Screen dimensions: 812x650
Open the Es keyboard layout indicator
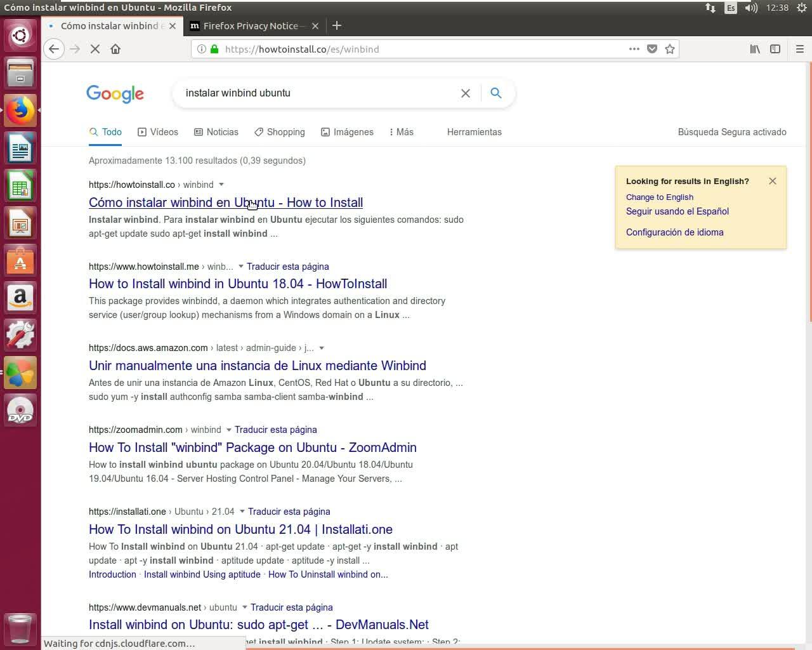pos(731,8)
